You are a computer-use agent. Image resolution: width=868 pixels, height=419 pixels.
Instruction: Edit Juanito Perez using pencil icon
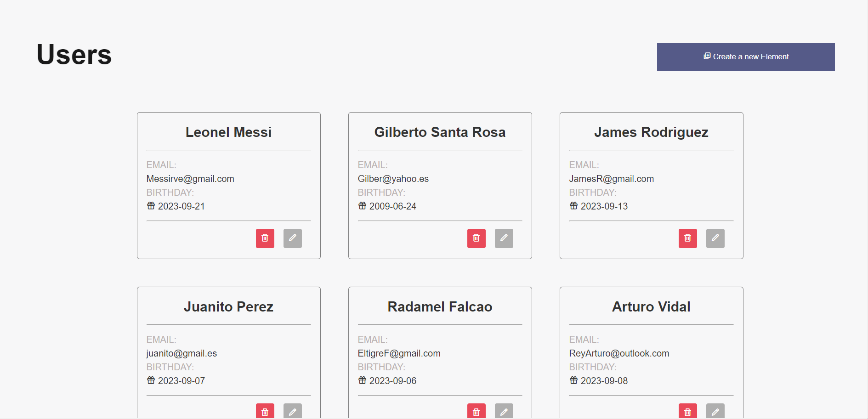(x=292, y=411)
